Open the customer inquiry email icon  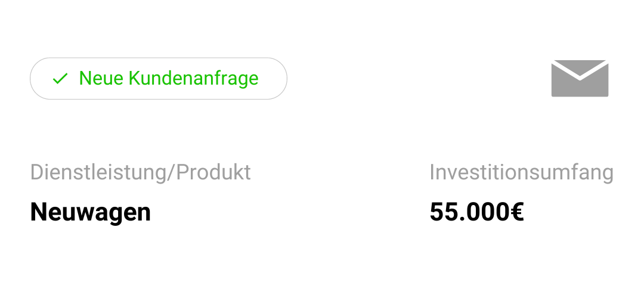(x=580, y=79)
